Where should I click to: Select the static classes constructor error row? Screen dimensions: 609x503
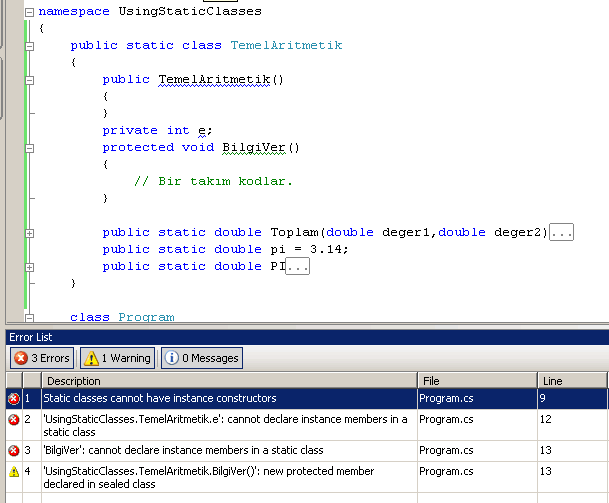[x=228, y=399]
